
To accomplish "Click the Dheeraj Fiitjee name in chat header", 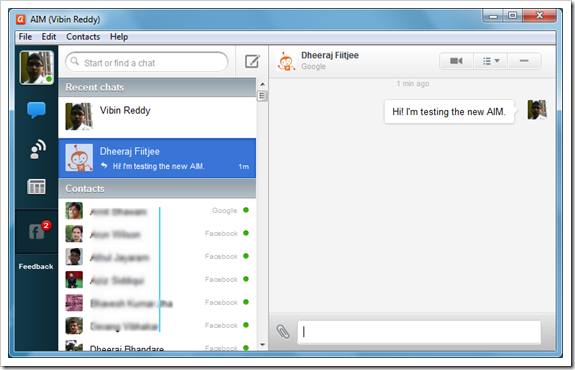I will pos(330,55).
